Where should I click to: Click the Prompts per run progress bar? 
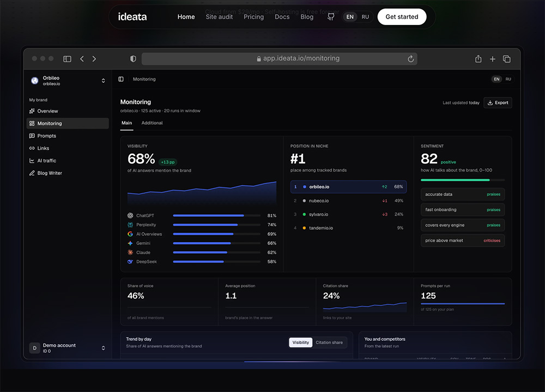click(463, 304)
